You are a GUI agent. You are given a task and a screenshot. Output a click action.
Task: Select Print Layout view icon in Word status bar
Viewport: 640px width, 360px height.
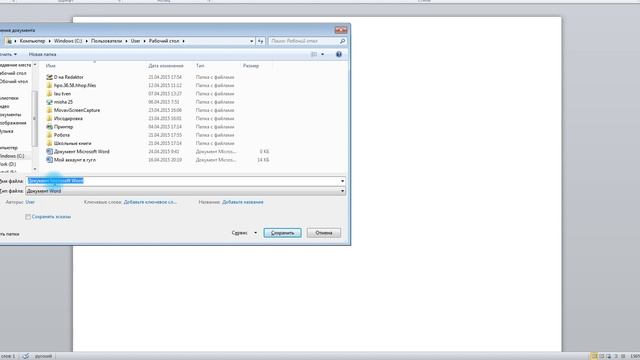594,356
